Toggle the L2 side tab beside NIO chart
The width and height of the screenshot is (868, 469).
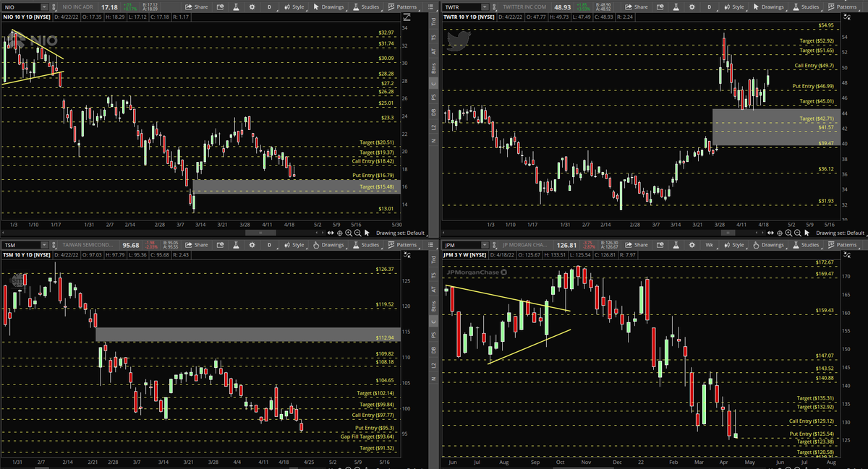tap(433, 128)
